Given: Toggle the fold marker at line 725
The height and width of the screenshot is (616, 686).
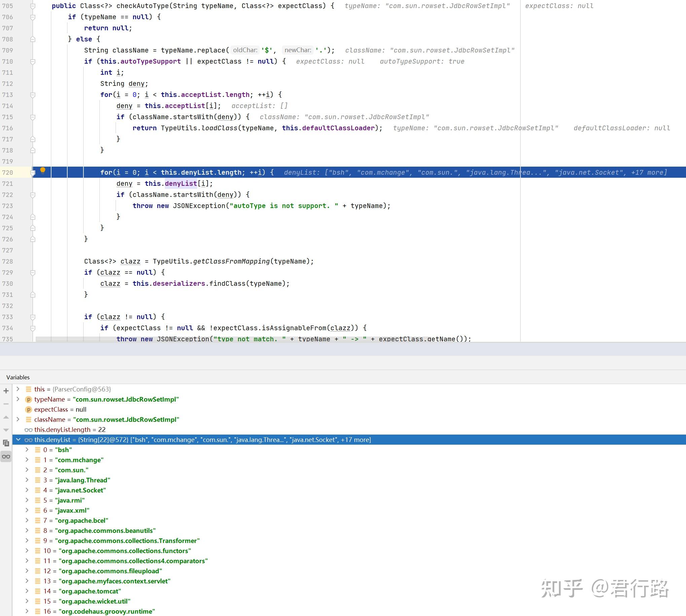Looking at the screenshot, I should (33, 228).
